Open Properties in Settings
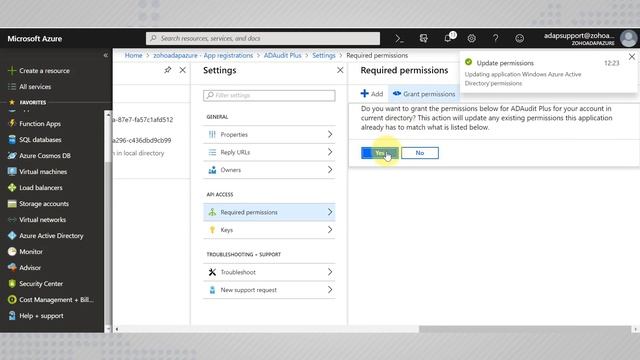Viewport: 640px width, 360px height. click(x=269, y=134)
